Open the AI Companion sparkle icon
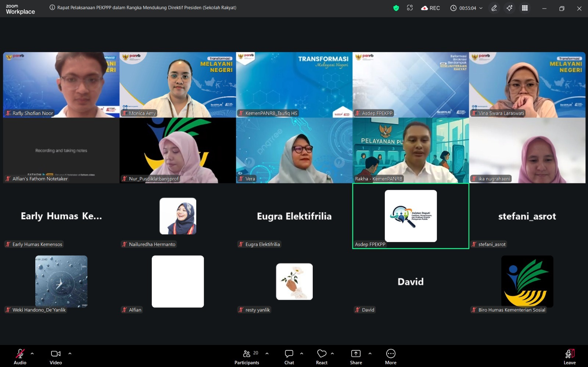588x367 pixels. tap(509, 8)
